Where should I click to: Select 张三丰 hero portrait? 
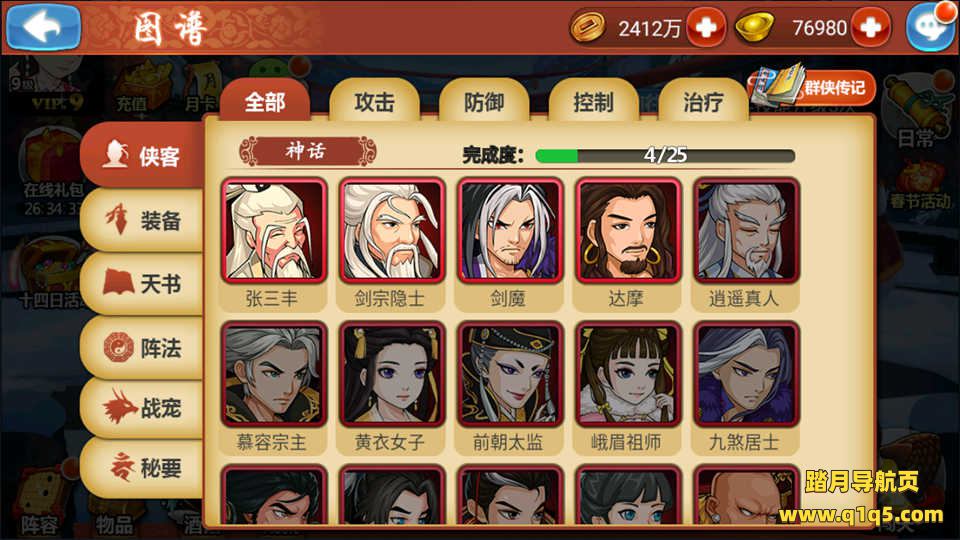coord(274,231)
